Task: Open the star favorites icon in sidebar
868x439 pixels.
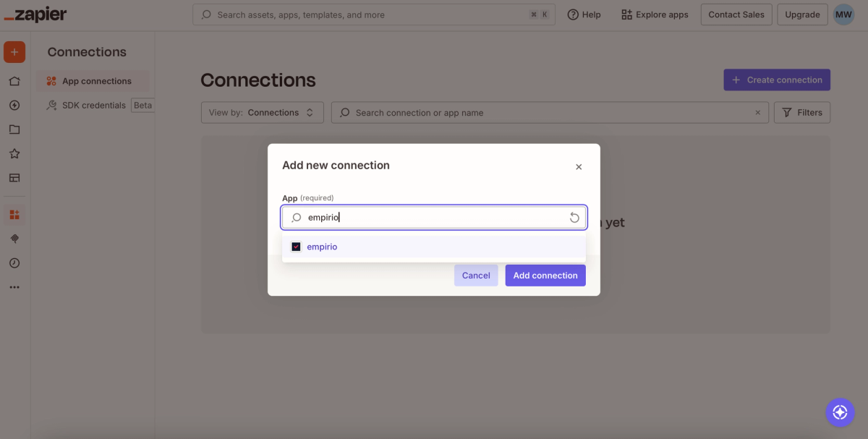Action: pos(14,153)
